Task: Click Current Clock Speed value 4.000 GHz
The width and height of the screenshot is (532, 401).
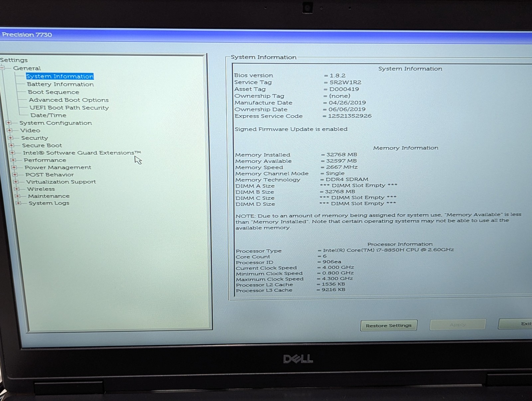Action: (338, 267)
